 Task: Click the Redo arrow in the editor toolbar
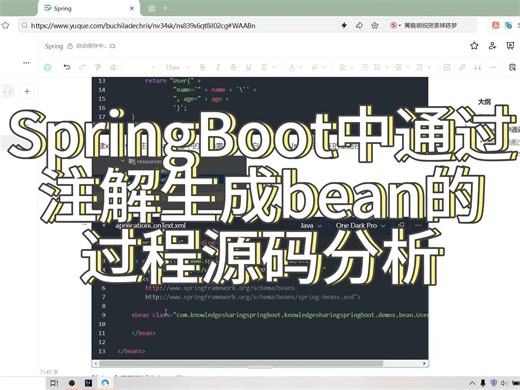point(82,67)
